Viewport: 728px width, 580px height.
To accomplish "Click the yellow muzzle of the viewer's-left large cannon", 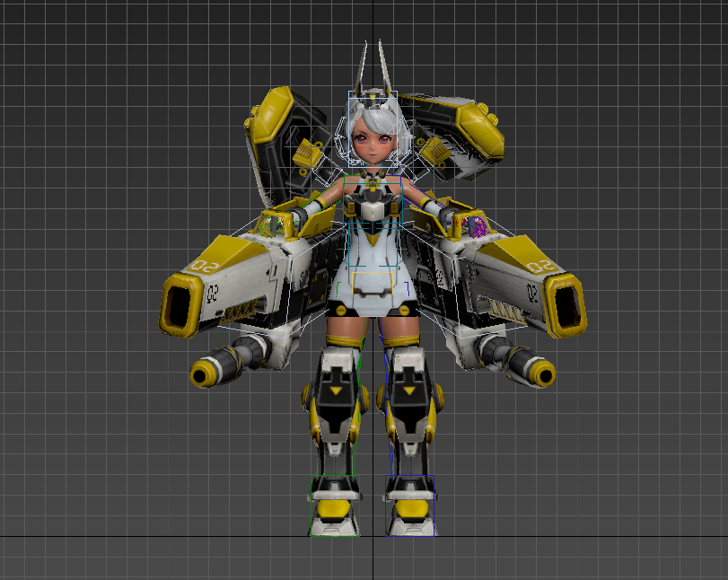I will (181, 305).
